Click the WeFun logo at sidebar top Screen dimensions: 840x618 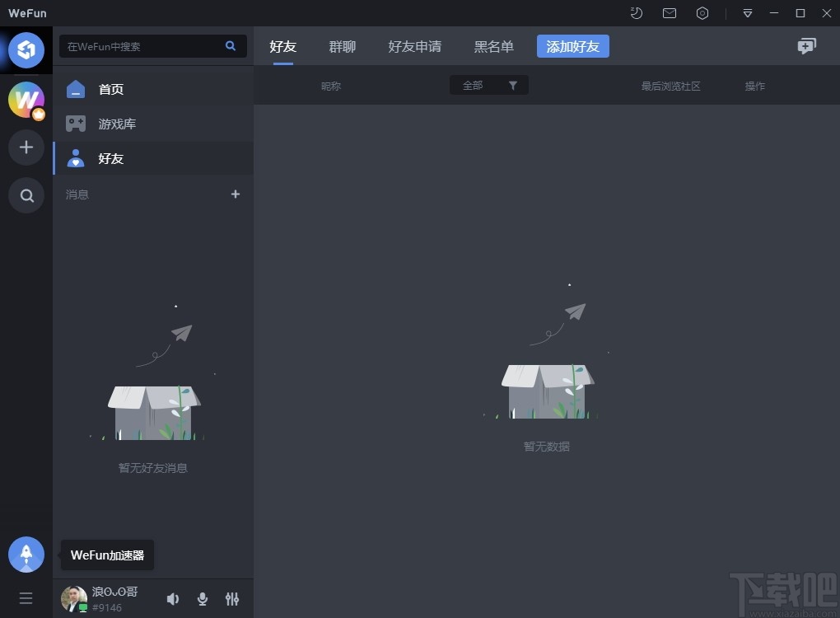coord(26,50)
